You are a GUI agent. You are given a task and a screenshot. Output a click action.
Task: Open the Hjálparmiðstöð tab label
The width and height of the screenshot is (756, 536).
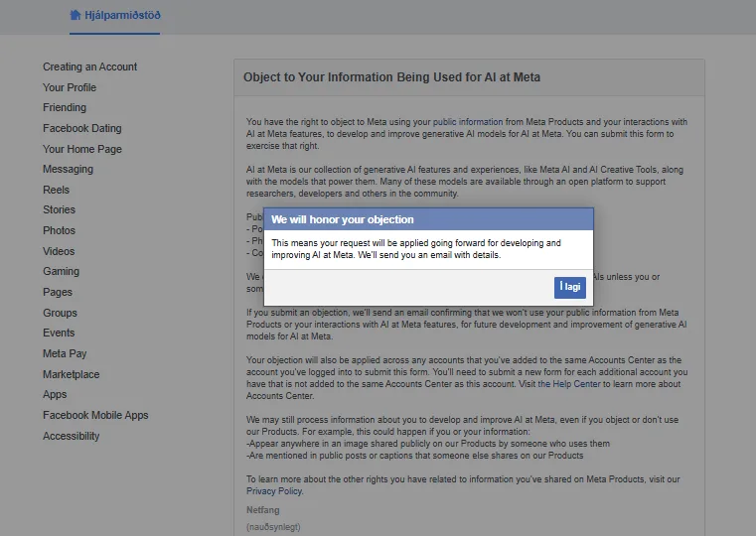(122, 16)
